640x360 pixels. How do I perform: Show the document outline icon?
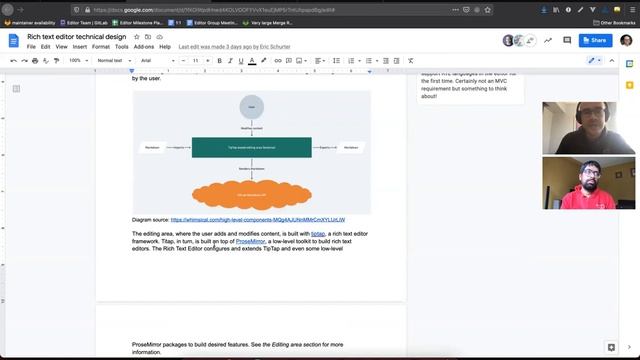click(16, 89)
